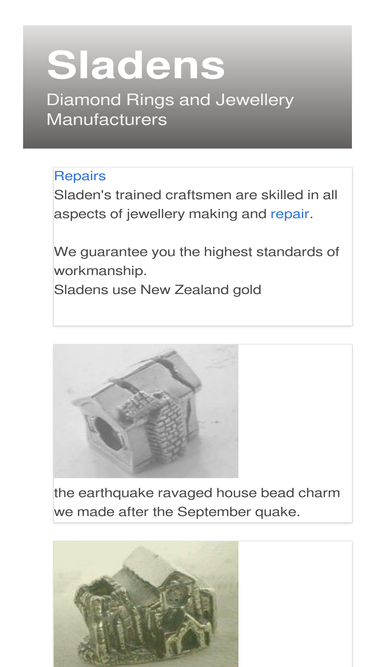Follow the inline blue "repair" link
375x667 pixels.
[x=289, y=214]
